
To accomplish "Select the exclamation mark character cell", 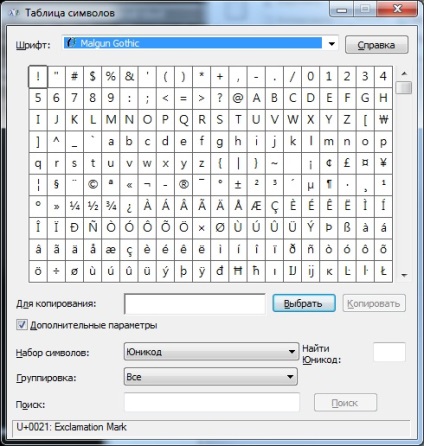I will [38, 77].
